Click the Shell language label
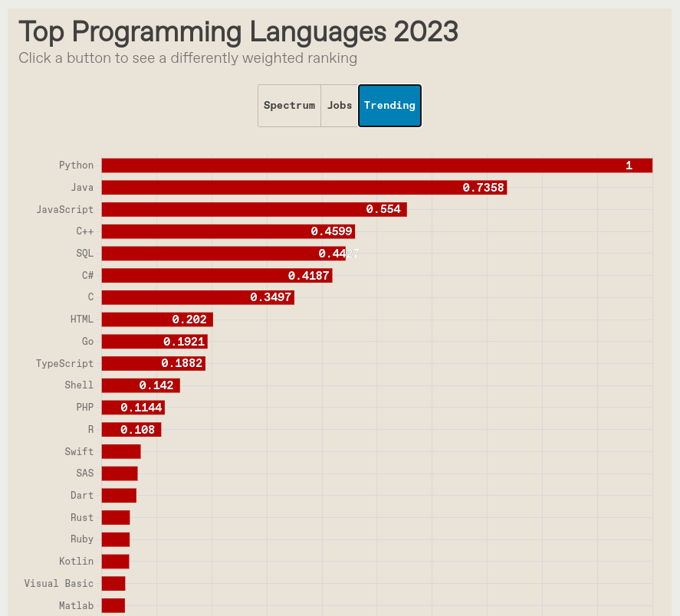 click(79, 385)
